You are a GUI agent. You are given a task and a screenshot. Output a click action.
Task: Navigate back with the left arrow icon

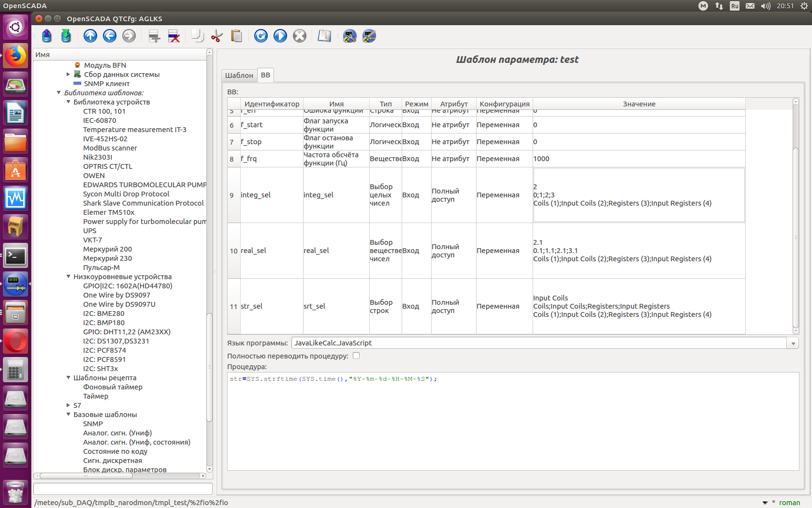coord(110,36)
